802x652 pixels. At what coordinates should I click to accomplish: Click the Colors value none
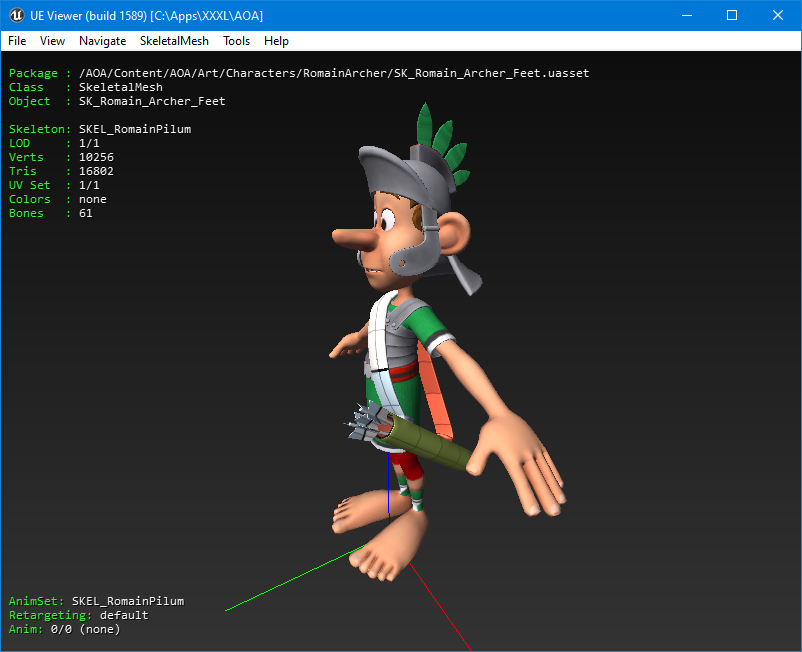[x=93, y=199]
